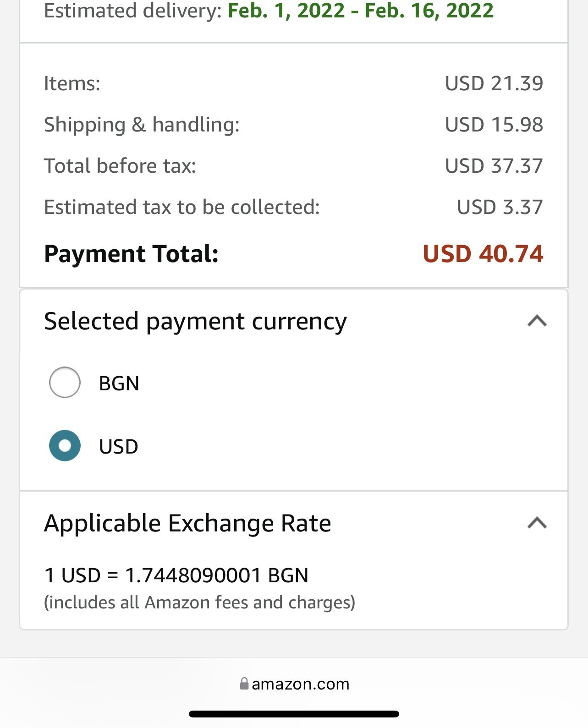Screen dimensions: 588x728
Task: Collapse the Selected payment currency section
Action: point(537,321)
